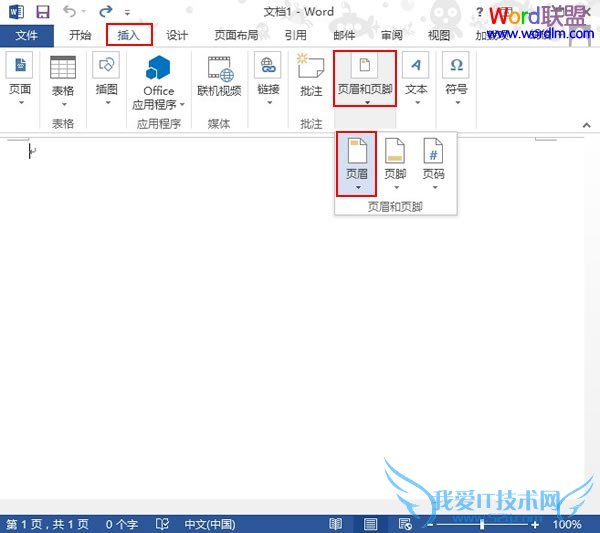Viewport: 600px width, 533px height.
Task: Open the Quick Access Toolbar customize arrow
Action: [127, 13]
